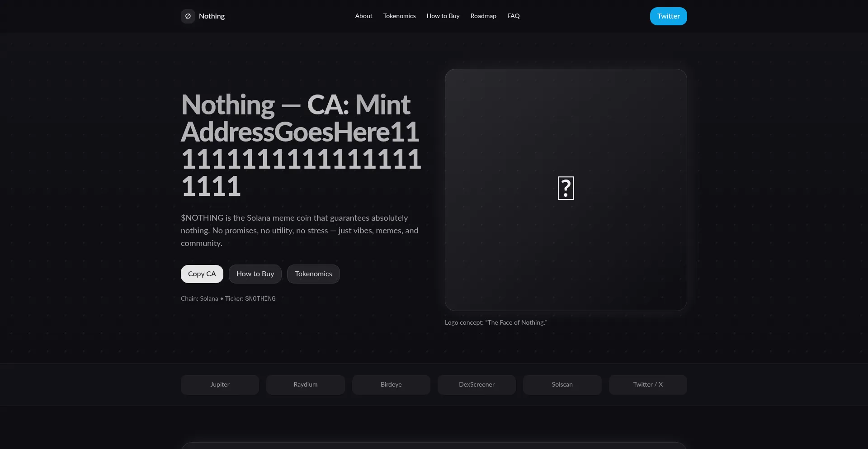Click the Tokenomics hero button
Viewport: 868px width, 449px height.
click(313, 274)
